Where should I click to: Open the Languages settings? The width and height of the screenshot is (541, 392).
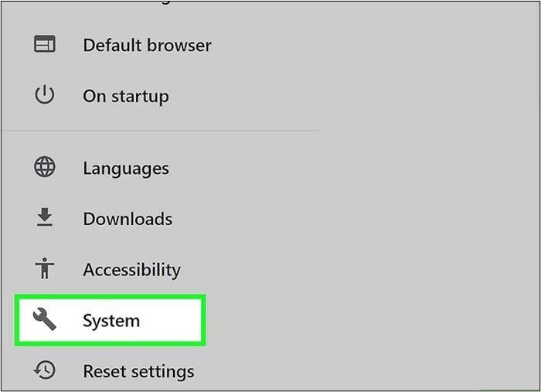(125, 168)
